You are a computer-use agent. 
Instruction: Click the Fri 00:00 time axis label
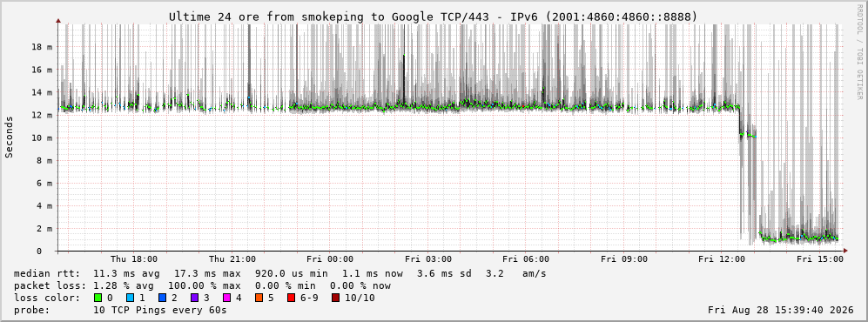pyautogui.click(x=330, y=259)
